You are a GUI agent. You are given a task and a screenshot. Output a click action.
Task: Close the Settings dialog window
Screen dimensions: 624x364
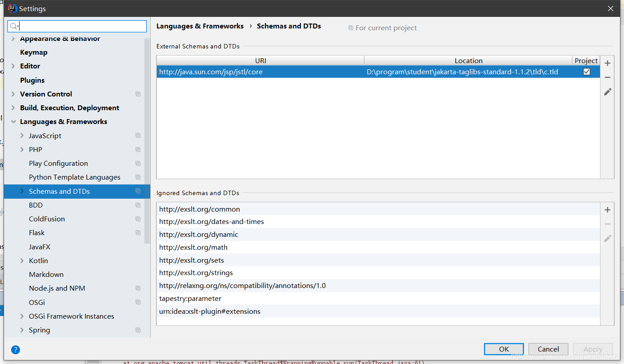pyautogui.click(x=611, y=8)
